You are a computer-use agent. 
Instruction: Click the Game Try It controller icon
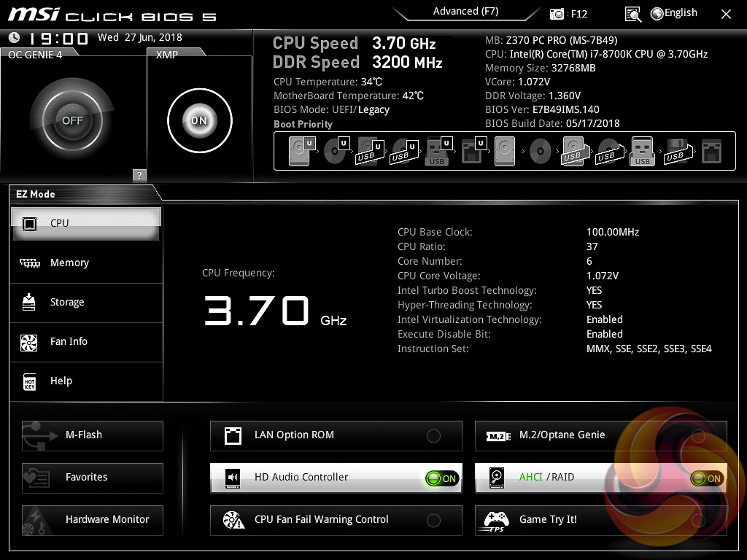point(495,519)
